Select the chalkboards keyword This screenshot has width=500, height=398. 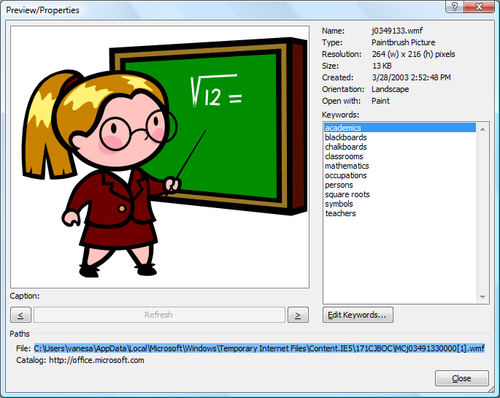346,147
